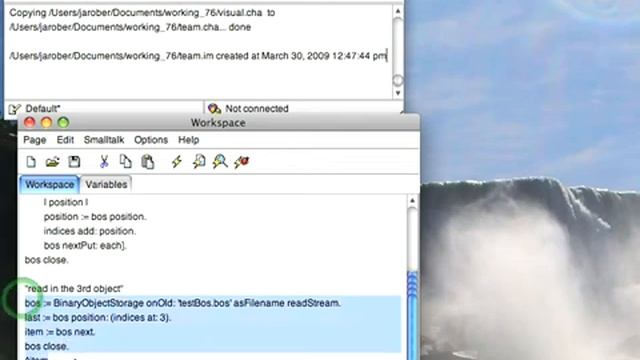Click the Inspect It magnifier icon

coord(220,162)
